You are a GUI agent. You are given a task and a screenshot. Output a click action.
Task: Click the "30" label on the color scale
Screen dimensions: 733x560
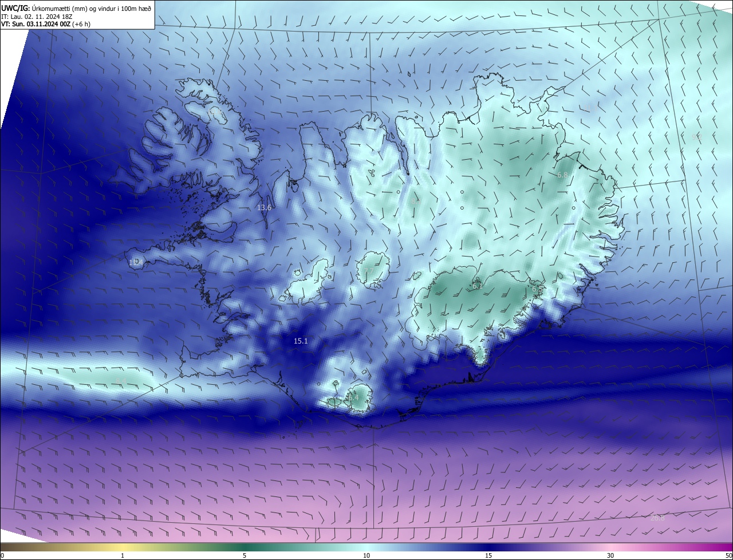(610, 555)
